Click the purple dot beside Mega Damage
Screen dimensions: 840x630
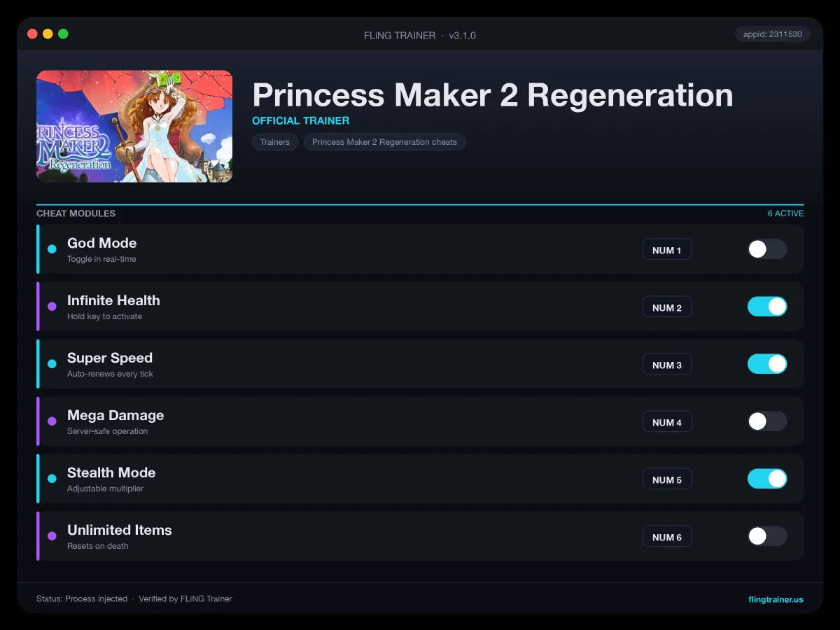click(x=52, y=421)
